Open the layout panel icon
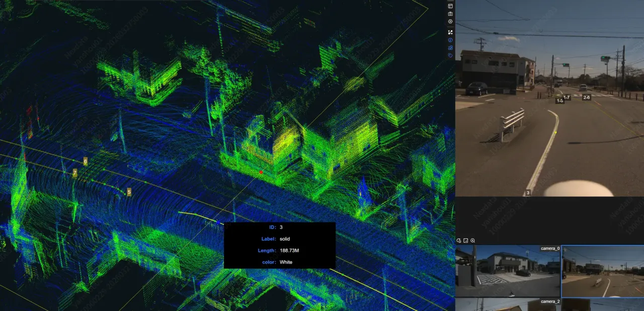 [x=450, y=6]
